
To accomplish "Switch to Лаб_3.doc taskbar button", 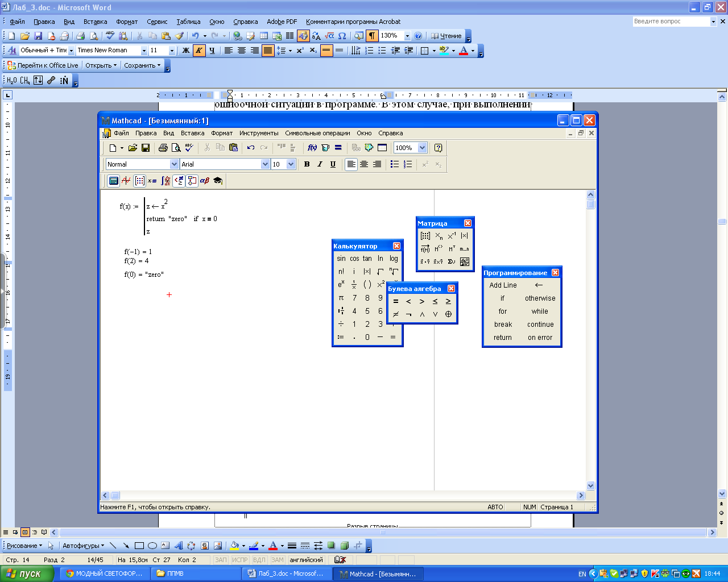I will pos(287,573).
